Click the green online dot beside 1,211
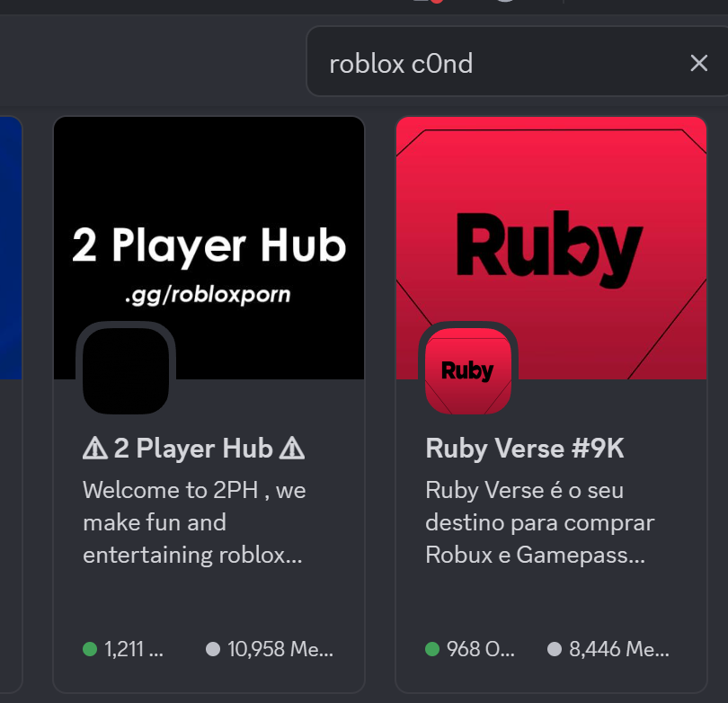Image resolution: width=728 pixels, height=703 pixels. (90, 649)
